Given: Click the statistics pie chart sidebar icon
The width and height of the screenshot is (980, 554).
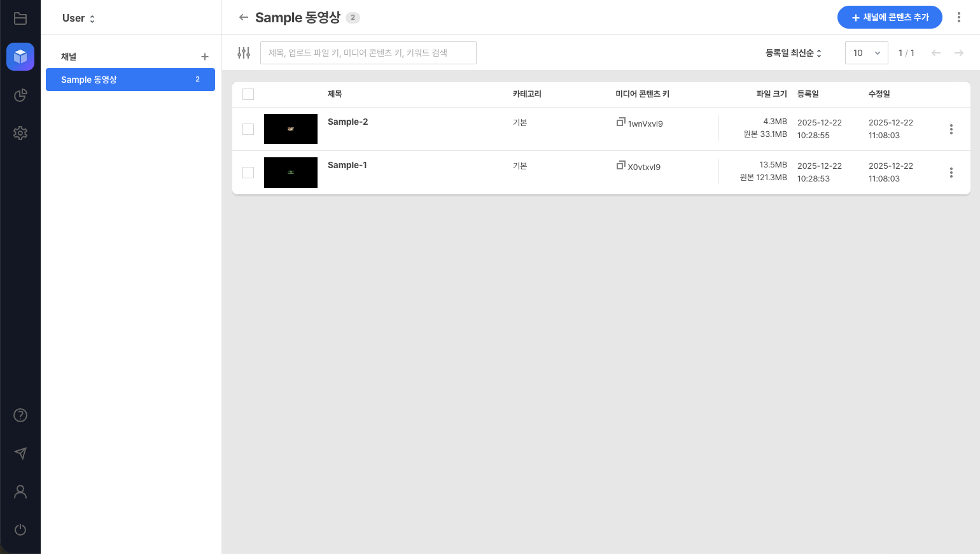Looking at the screenshot, I should coord(20,95).
